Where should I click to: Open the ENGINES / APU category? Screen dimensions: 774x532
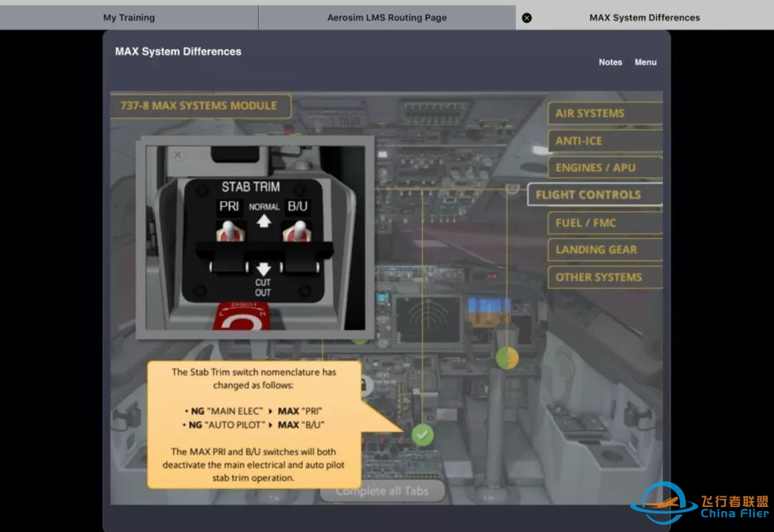point(605,168)
